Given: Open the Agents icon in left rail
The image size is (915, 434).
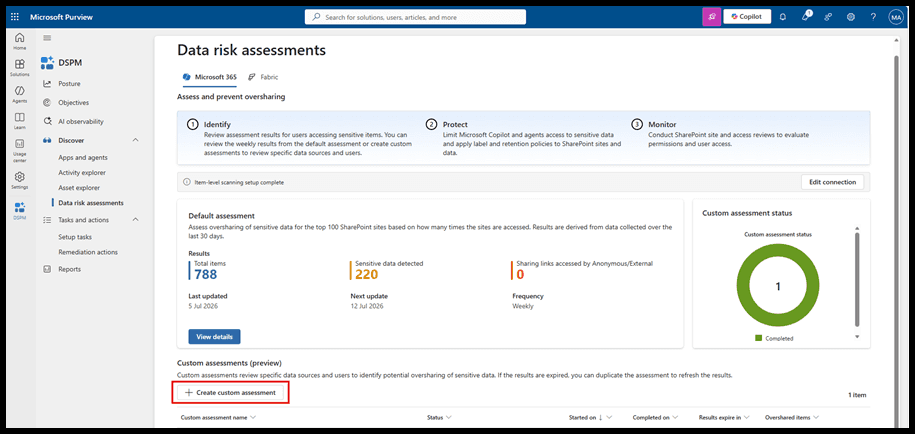Looking at the screenshot, I should [20, 94].
